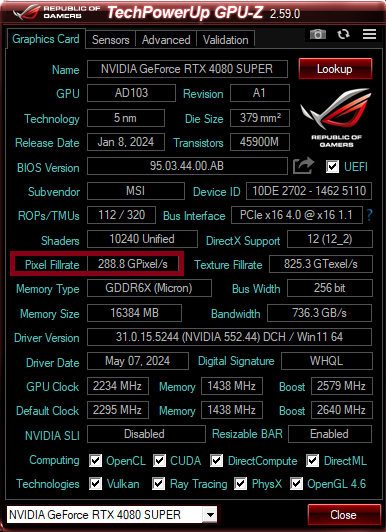Switch to the Sensors tab

pyautogui.click(x=111, y=40)
